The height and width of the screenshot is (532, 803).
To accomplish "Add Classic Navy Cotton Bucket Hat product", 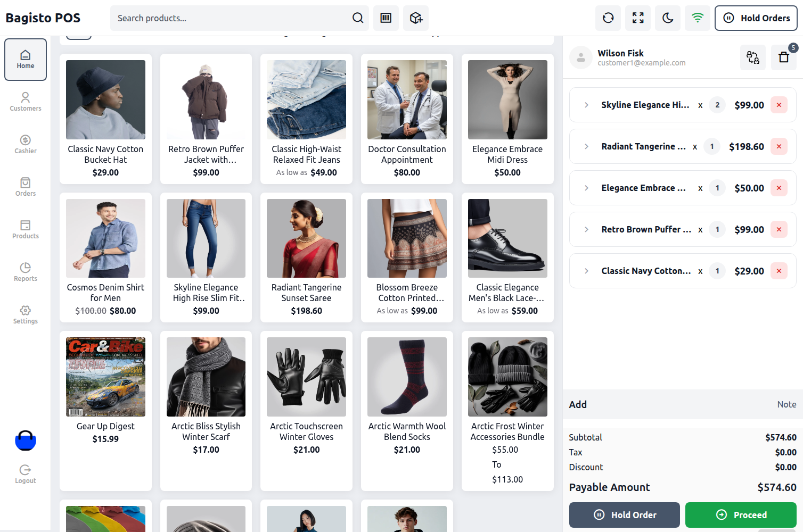I will pos(105,119).
